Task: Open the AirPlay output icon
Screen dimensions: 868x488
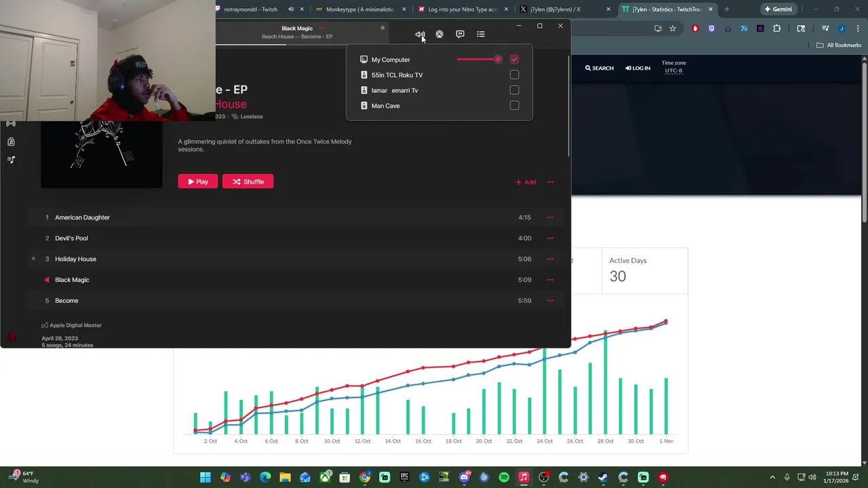Action: [x=439, y=34]
